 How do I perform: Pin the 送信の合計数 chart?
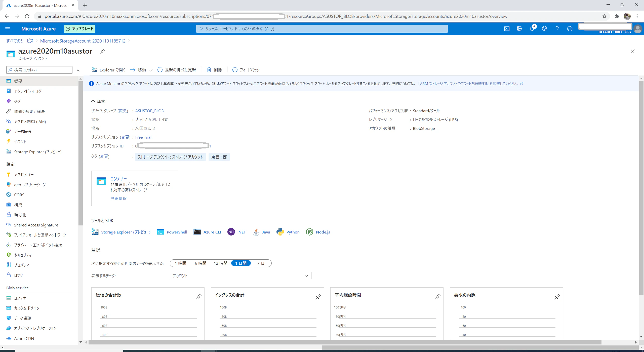(x=199, y=296)
